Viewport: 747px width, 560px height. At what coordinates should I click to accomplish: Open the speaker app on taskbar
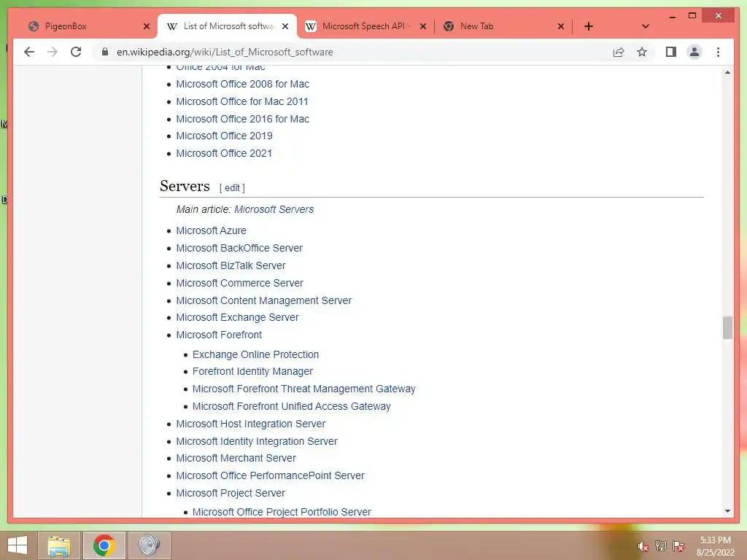pyautogui.click(x=149, y=545)
